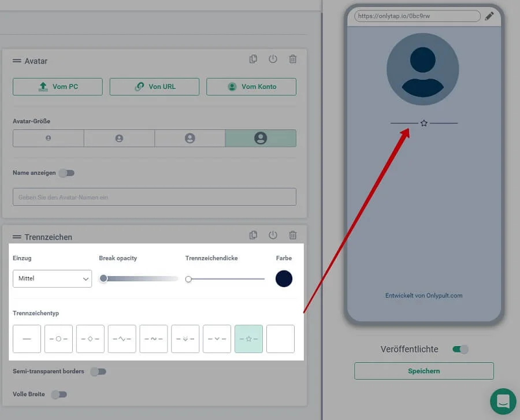Image resolution: width=520 pixels, height=420 pixels.
Task: Toggle the Name anzeigen switch
Action: (x=66, y=173)
